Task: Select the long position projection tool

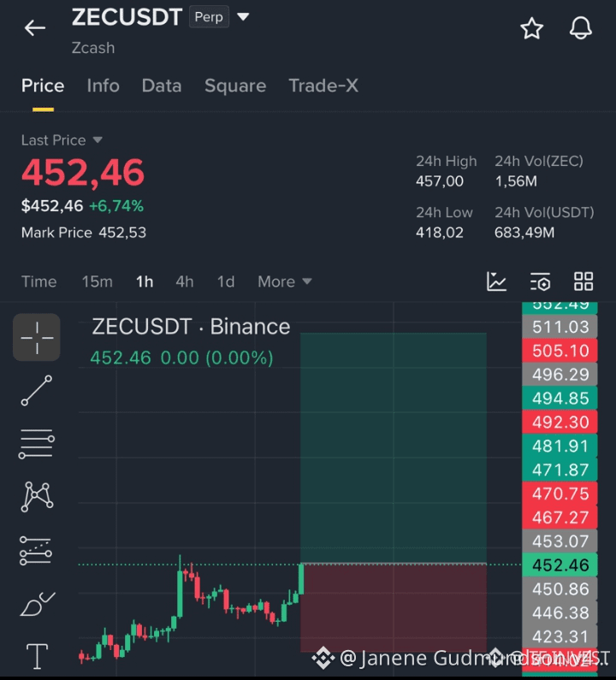Action: pos(36,550)
